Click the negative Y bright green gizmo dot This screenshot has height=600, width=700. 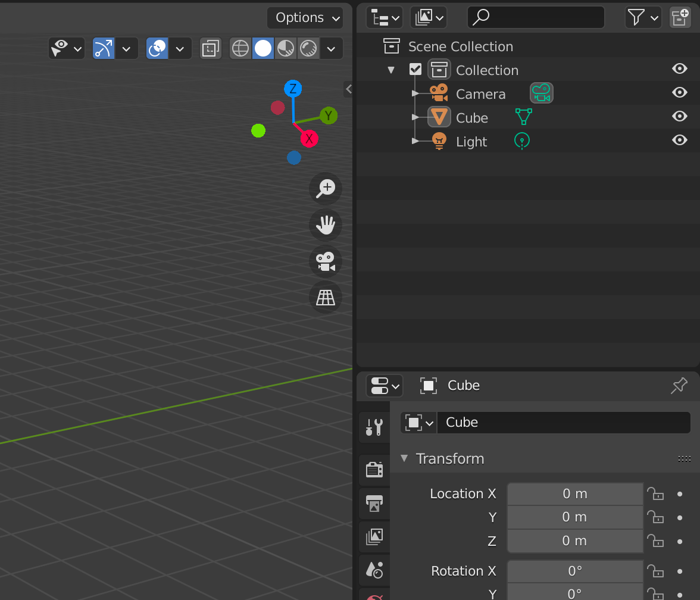(258, 131)
